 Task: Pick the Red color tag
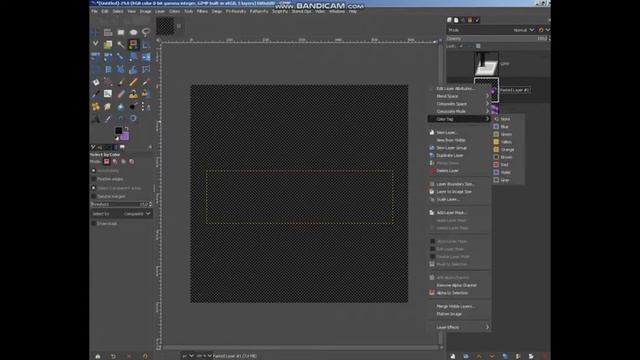508,164
